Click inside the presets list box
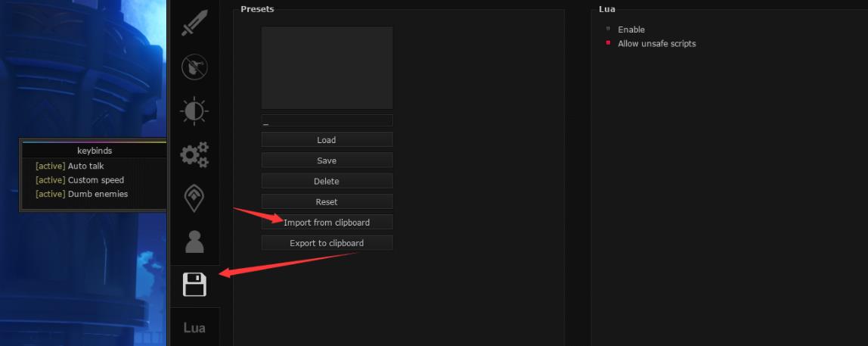 [x=327, y=68]
